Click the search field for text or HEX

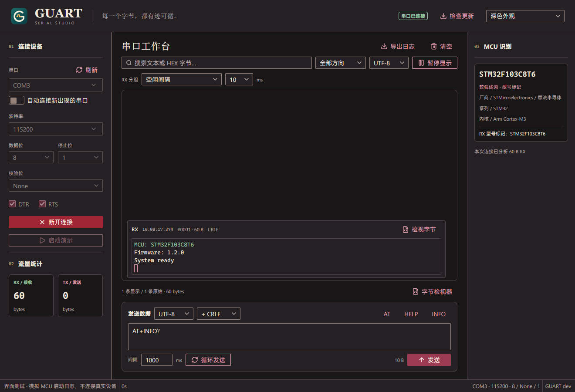click(x=216, y=63)
